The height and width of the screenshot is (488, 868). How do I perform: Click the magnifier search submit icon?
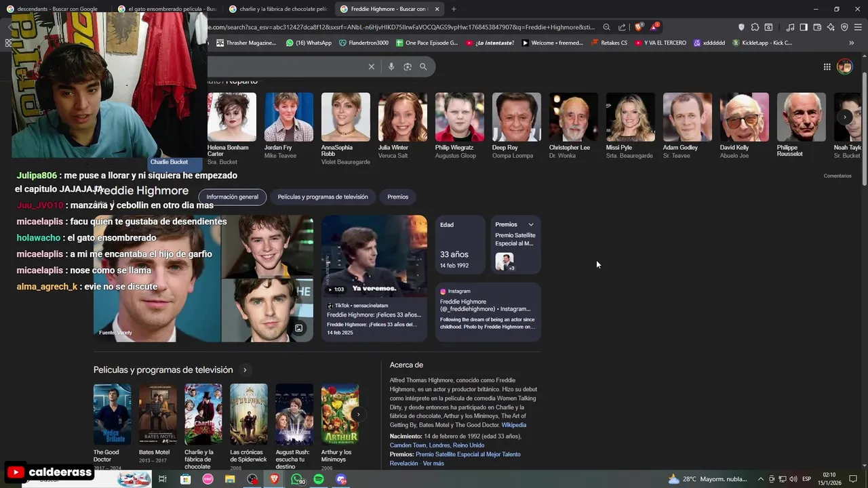pos(423,66)
